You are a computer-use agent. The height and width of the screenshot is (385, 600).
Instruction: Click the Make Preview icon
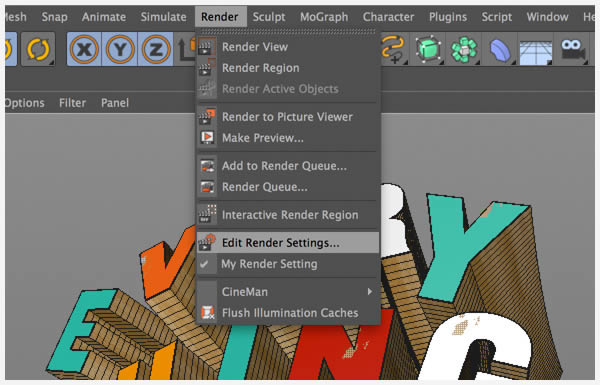[x=207, y=137]
